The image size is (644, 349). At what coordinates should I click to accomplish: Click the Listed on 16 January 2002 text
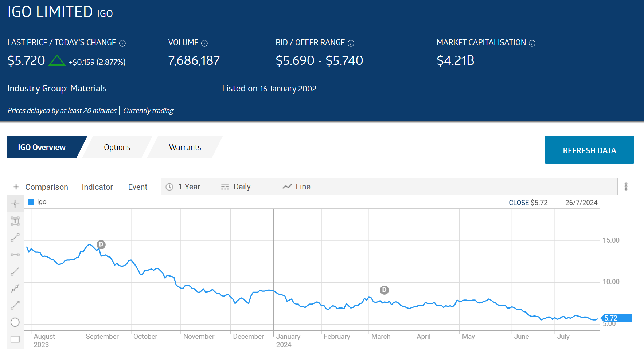(x=269, y=89)
